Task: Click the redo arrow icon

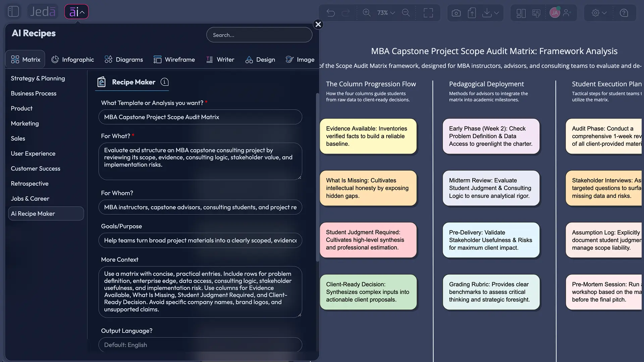Action: click(x=345, y=13)
